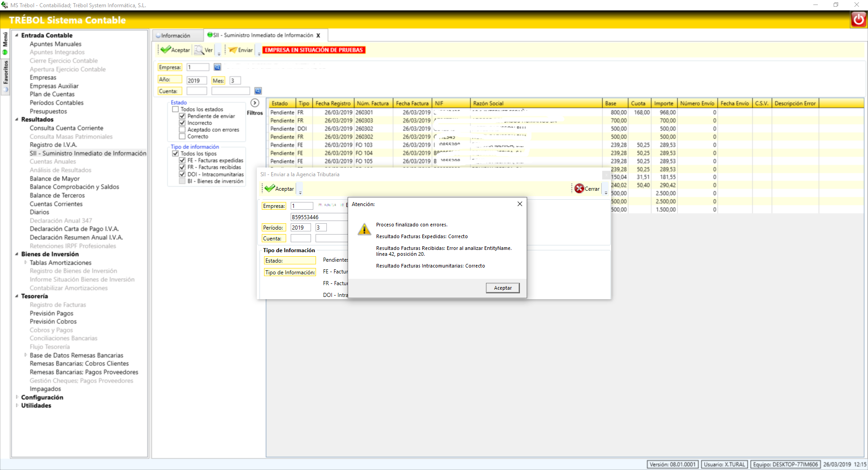The height and width of the screenshot is (470, 868).
Task: Open Apuntes Manuales from the tree
Action: point(56,44)
